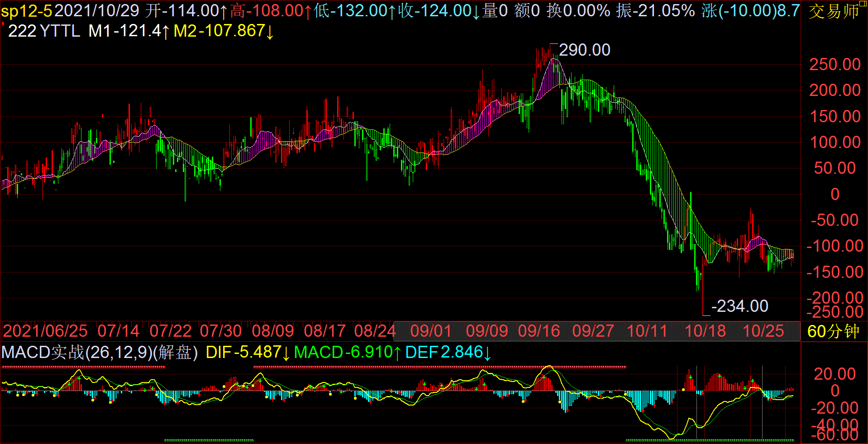Click the M2-107.867 indicator value
Screen dimensions: 868x444
point(224,31)
